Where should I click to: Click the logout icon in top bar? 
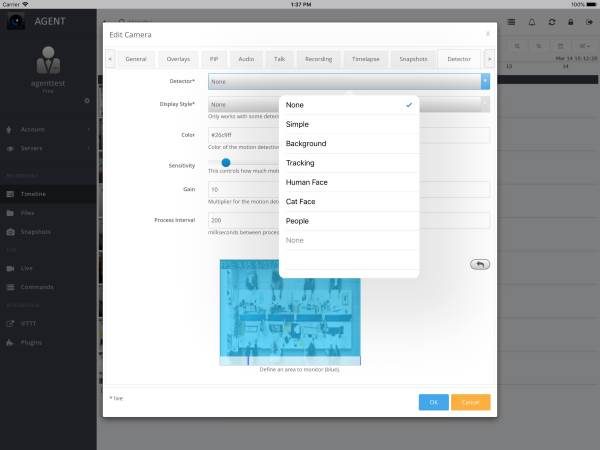(x=589, y=22)
